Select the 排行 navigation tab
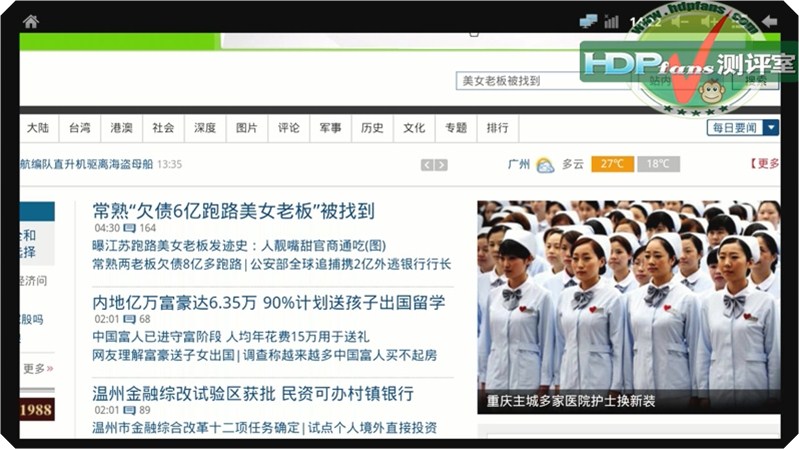Viewport: 799px width, 449px height. [497, 128]
